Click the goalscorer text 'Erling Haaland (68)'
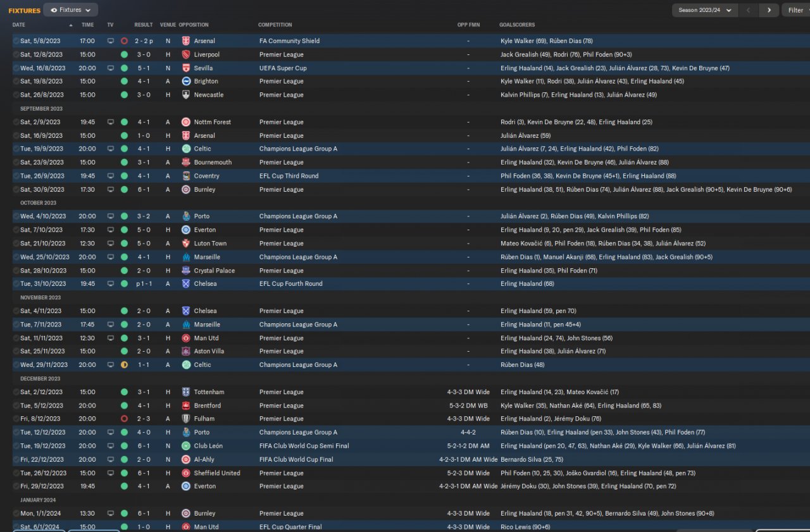The image size is (810, 532). tap(527, 284)
